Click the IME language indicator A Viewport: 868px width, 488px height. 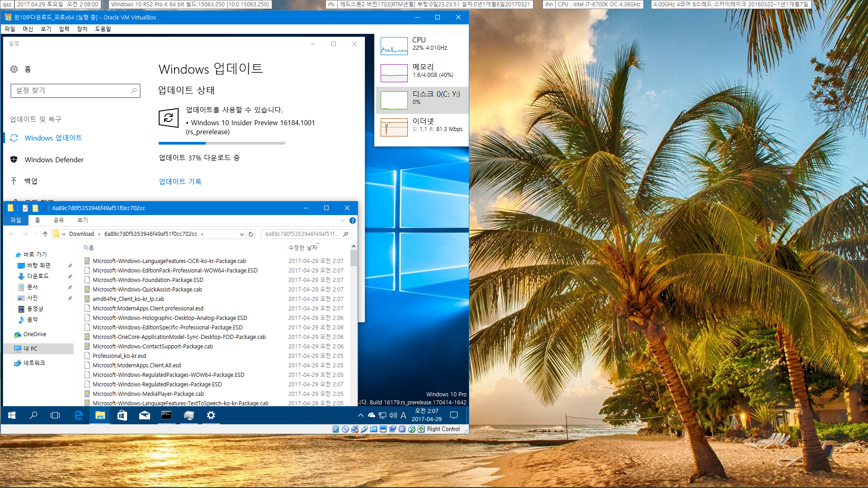[404, 415]
